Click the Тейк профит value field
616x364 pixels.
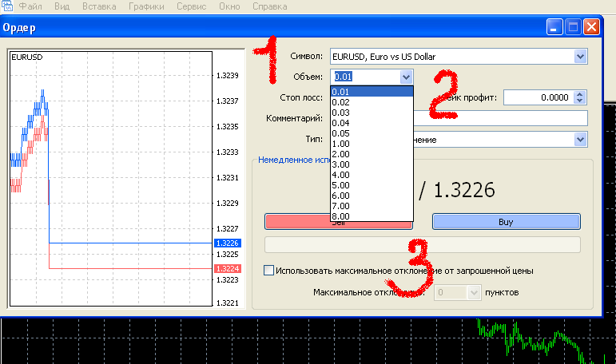click(x=539, y=97)
